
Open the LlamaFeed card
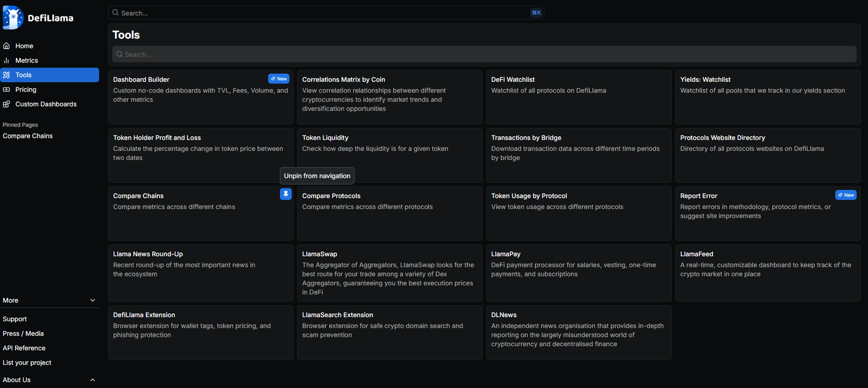pyautogui.click(x=768, y=273)
